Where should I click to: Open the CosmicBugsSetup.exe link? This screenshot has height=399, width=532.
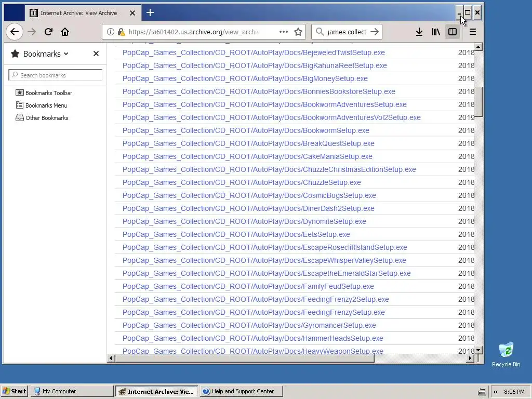click(249, 195)
